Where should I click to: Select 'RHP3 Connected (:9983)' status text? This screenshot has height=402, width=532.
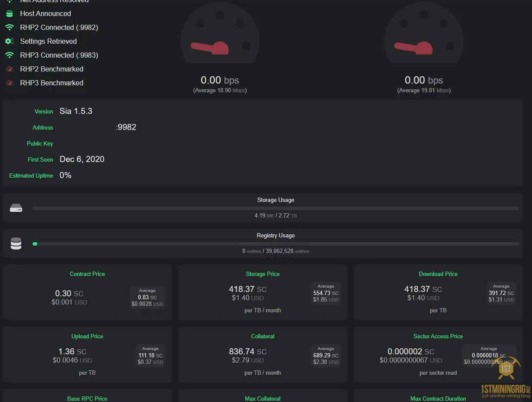[59, 55]
